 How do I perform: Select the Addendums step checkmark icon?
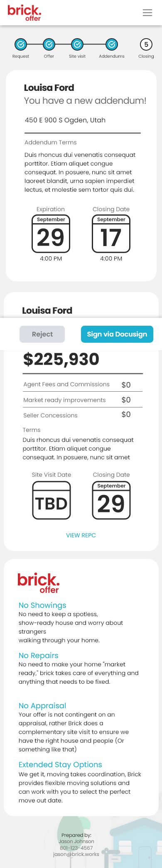pyautogui.click(x=112, y=44)
